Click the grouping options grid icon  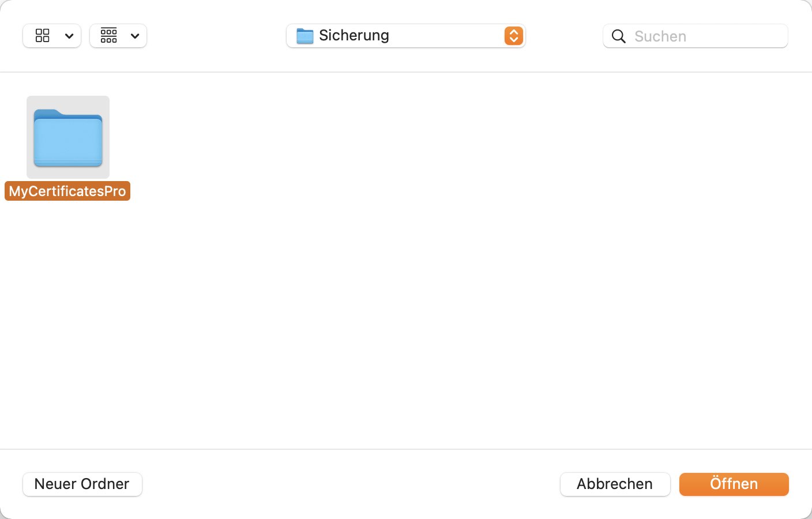109,36
